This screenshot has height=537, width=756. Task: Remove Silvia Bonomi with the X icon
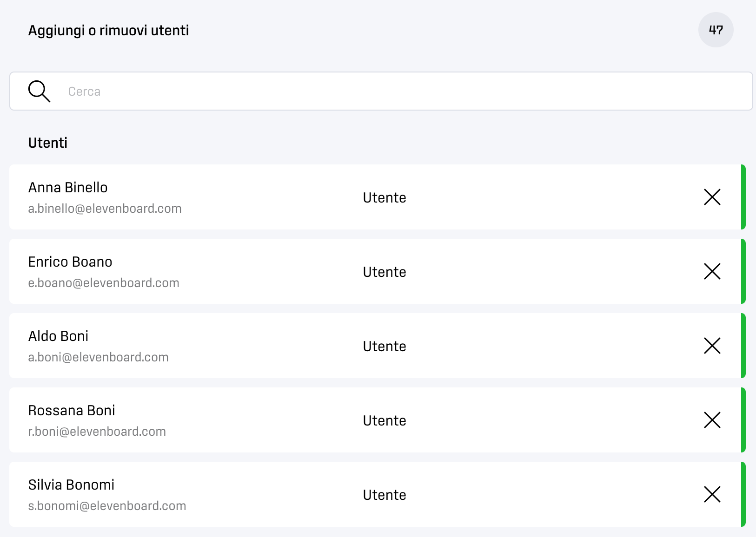[x=712, y=494]
